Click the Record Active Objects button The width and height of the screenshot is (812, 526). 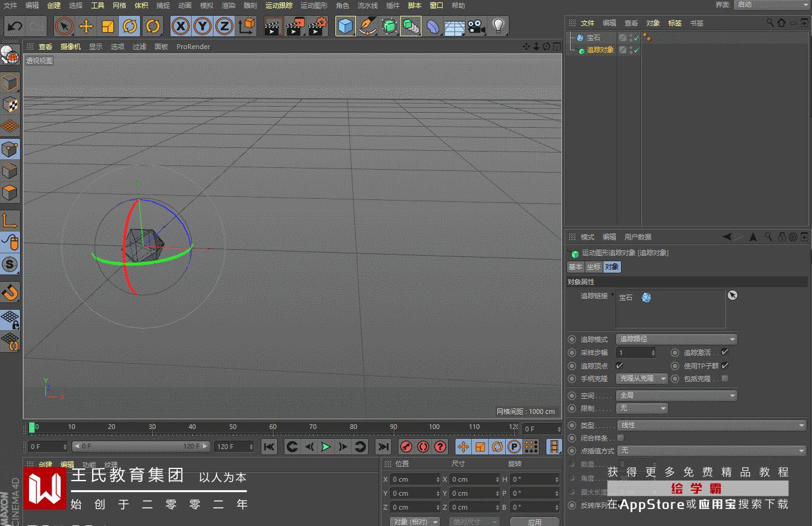click(x=406, y=447)
